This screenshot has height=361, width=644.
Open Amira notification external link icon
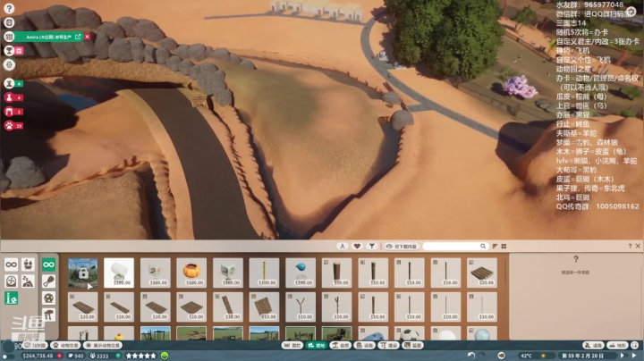pyautogui.click(x=78, y=37)
